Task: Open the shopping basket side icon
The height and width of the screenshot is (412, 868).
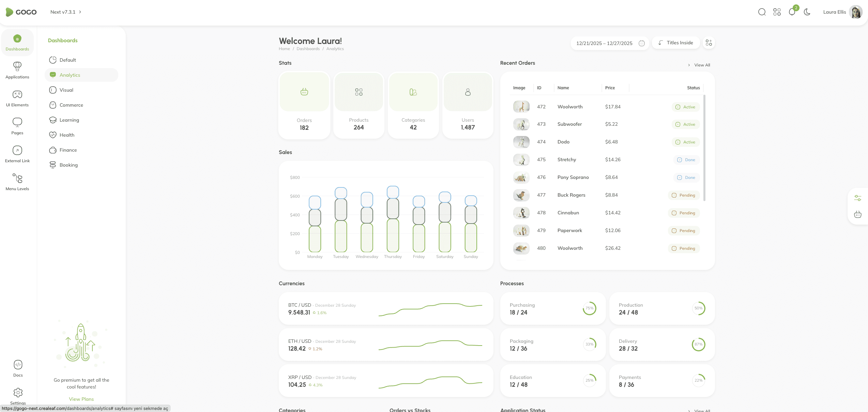Action: pyautogui.click(x=857, y=214)
